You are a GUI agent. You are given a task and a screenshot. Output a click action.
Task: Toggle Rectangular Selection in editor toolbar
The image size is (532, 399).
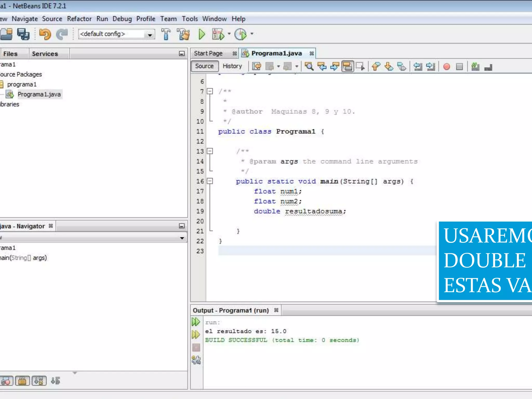[360, 66]
